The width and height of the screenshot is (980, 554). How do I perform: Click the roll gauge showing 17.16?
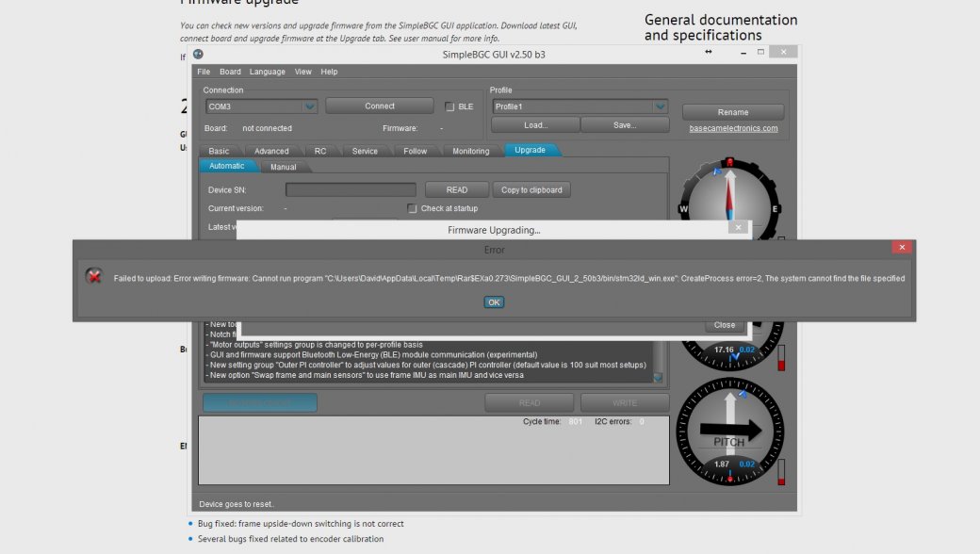[730, 347]
